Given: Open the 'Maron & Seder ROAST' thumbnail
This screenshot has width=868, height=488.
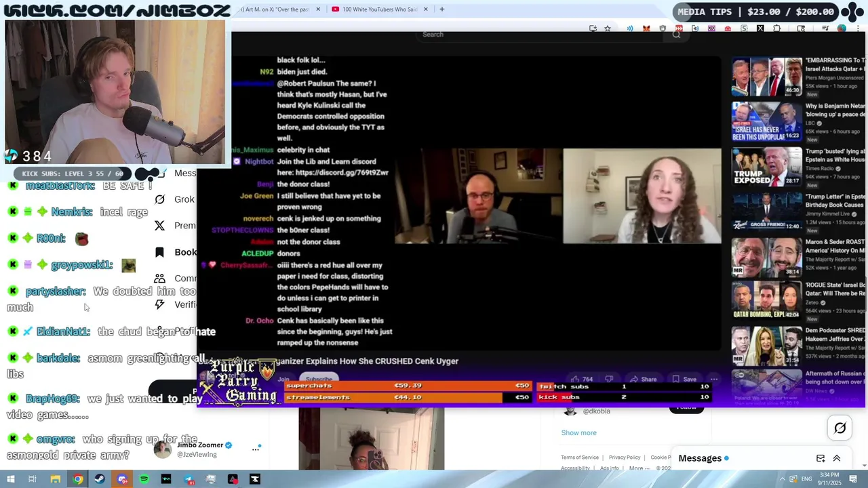Looking at the screenshot, I should (766, 256).
